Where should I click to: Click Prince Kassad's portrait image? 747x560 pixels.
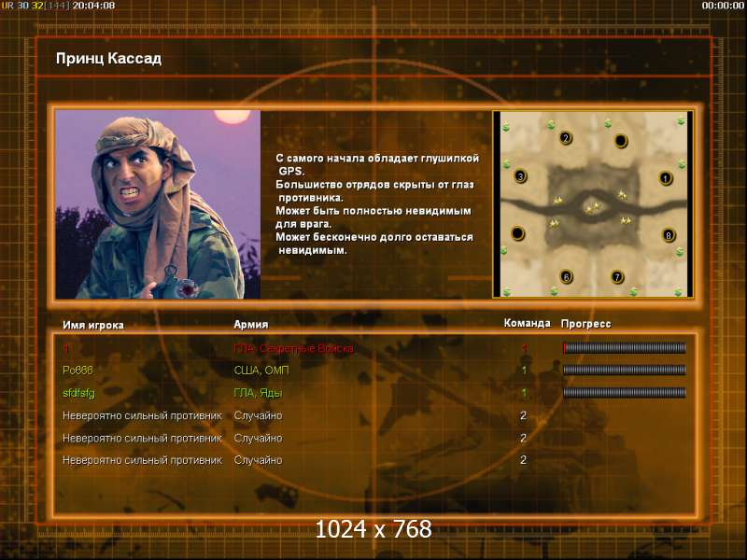tap(158, 204)
